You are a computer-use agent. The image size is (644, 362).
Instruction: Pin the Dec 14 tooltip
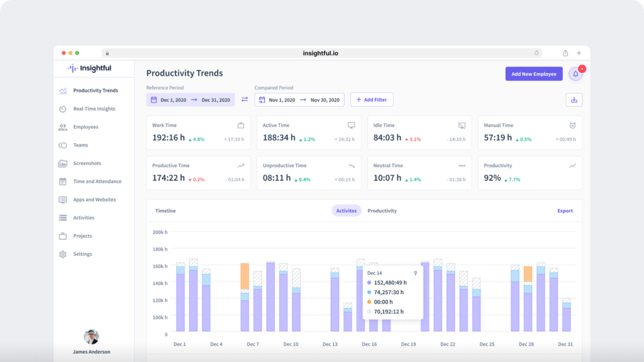[415, 273]
